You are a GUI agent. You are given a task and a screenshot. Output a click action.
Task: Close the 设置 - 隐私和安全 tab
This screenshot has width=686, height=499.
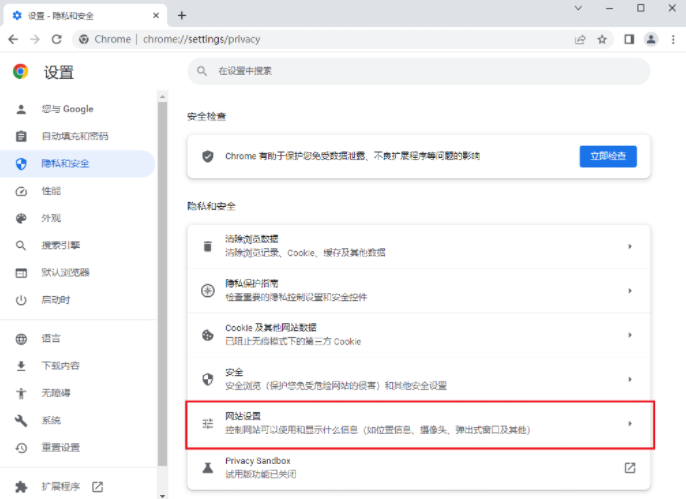click(156, 16)
